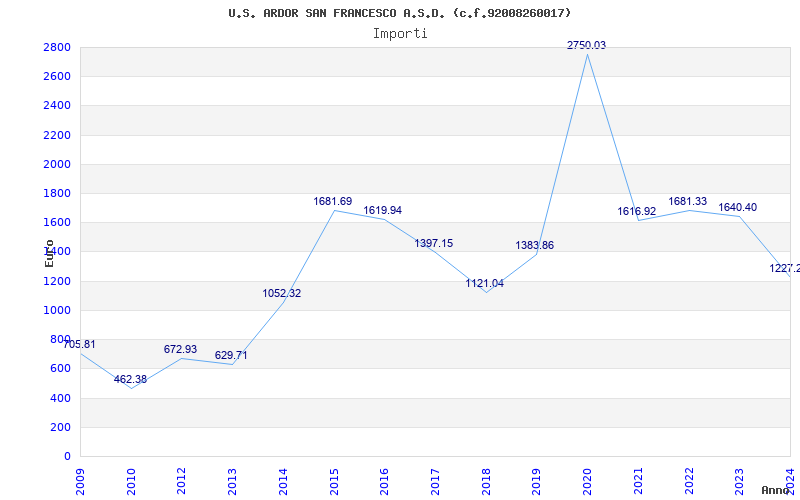Select the 1052.32 data label
This screenshot has width=800, height=500.
coord(282,294)
